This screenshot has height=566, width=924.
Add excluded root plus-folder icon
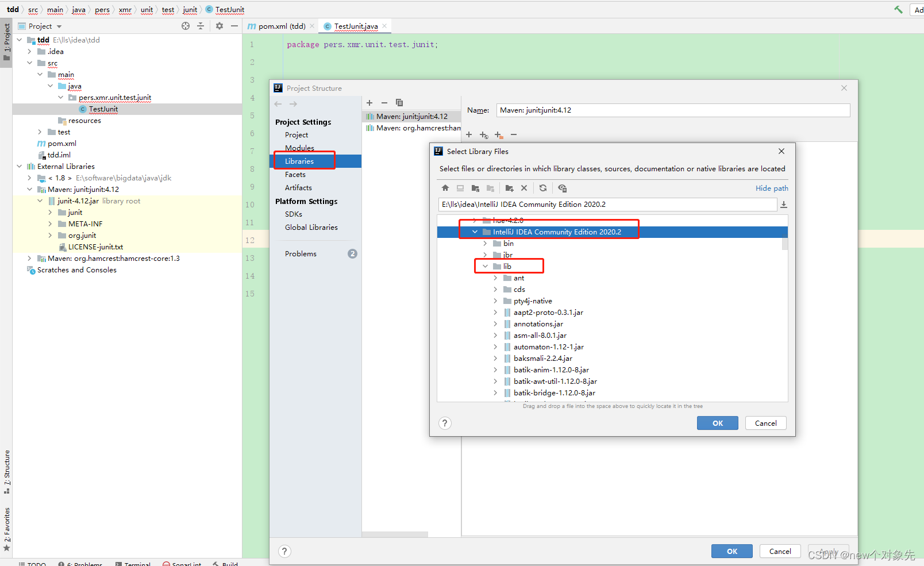(x=499, y=135)
